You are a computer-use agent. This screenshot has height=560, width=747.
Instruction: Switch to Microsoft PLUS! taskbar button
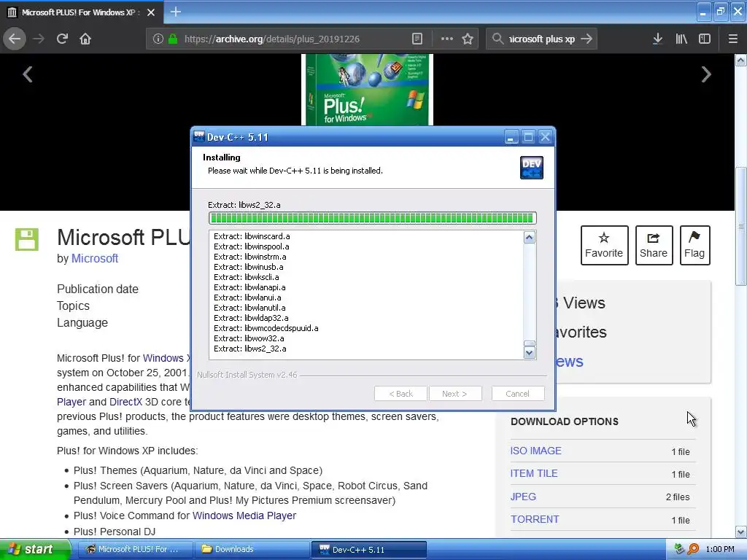(x=135, y=550)
